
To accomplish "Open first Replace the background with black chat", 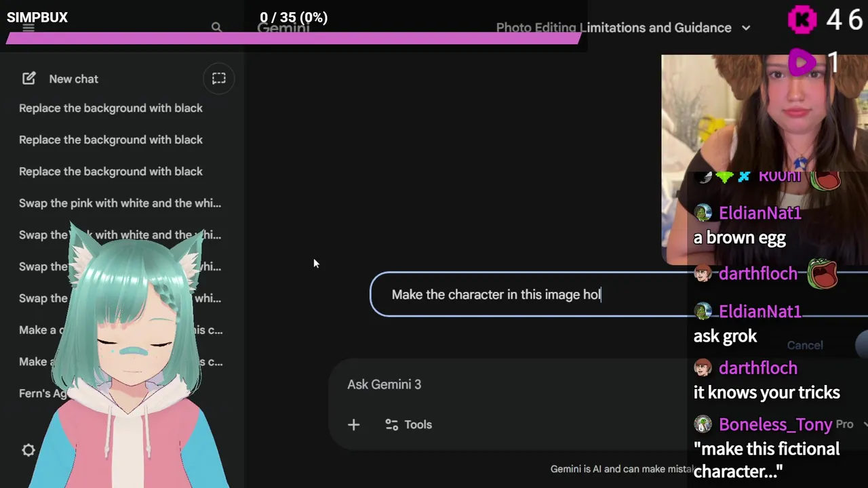I will (x=111, y=108).
